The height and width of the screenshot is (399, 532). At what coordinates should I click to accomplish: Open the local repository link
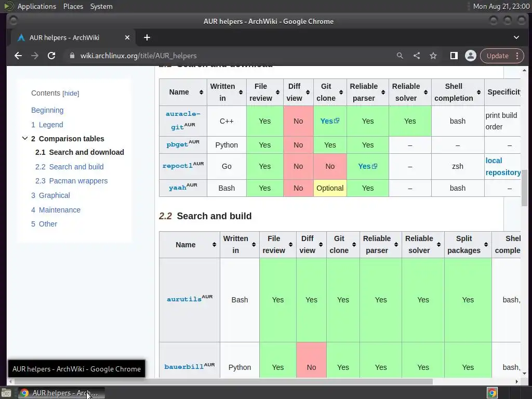pyautogui.click(x=503, y=167)
